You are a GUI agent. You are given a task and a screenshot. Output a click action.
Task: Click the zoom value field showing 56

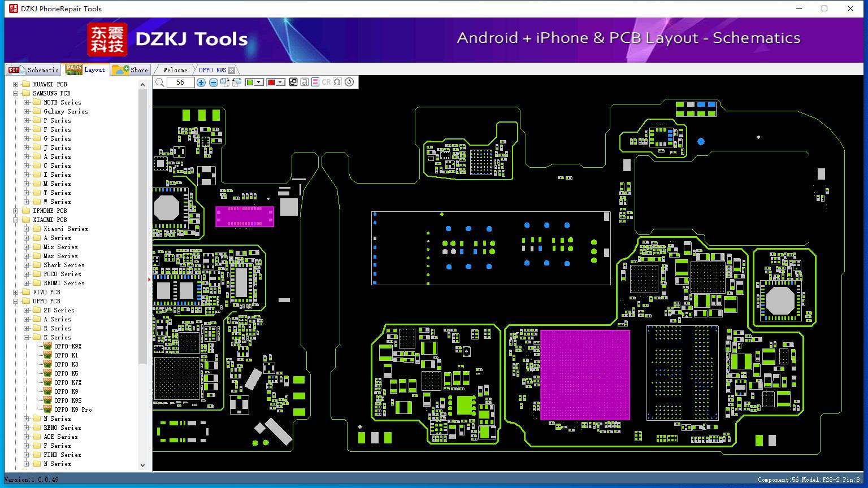pyautogui.click(x=181, y=82)
